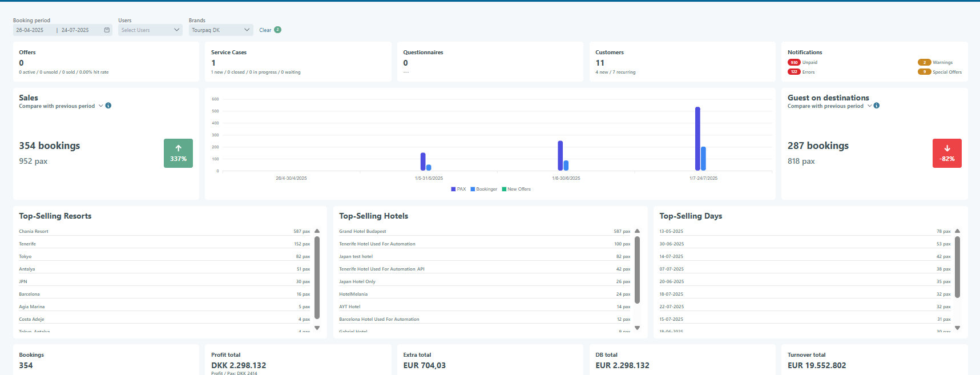This screenshot has width=980, height=375.
Task: Click the Sales info icon
Action: pyautogui.click(x=108, y=106)
